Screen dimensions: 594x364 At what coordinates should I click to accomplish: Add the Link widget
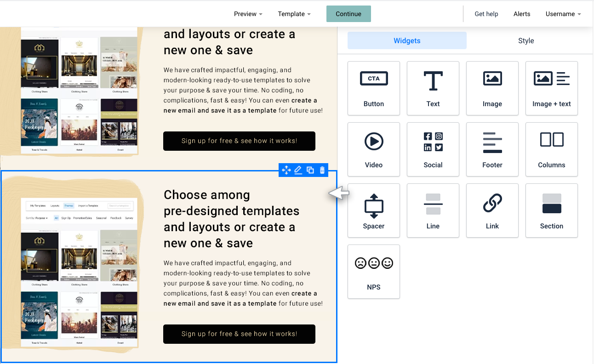492,210
